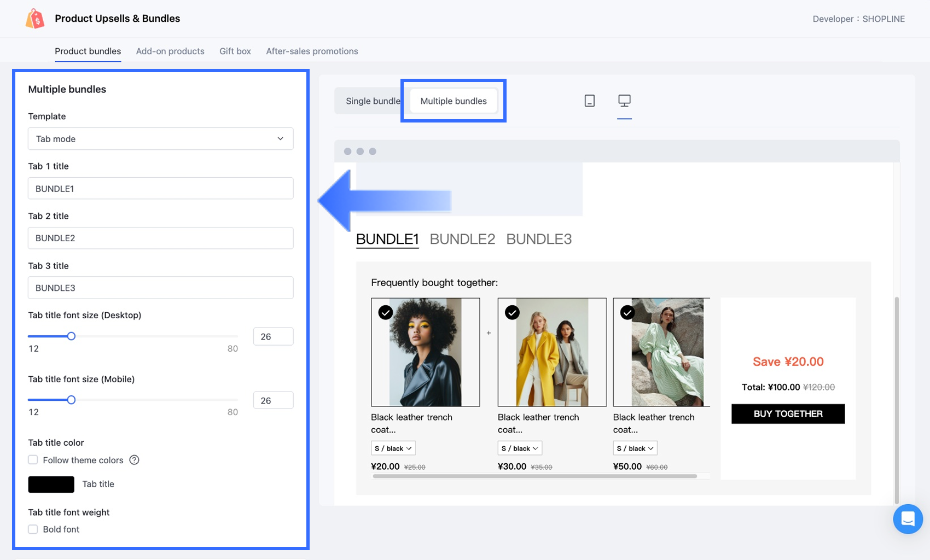Check the Bold font option
Screen dimensions: 930x560
[33, 529]
